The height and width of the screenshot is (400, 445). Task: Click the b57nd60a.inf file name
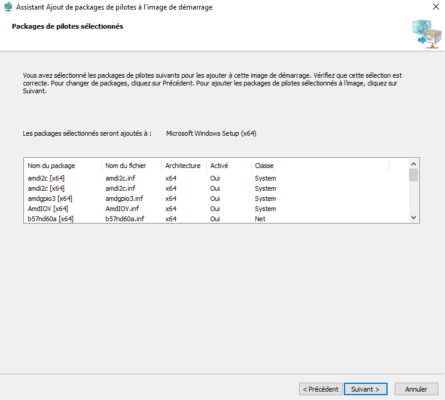125,219
